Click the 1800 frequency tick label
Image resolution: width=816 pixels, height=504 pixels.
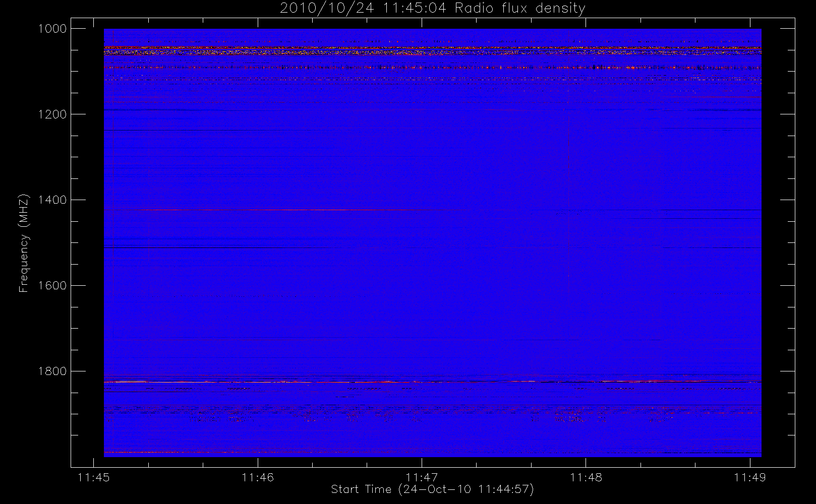[53, 371]
